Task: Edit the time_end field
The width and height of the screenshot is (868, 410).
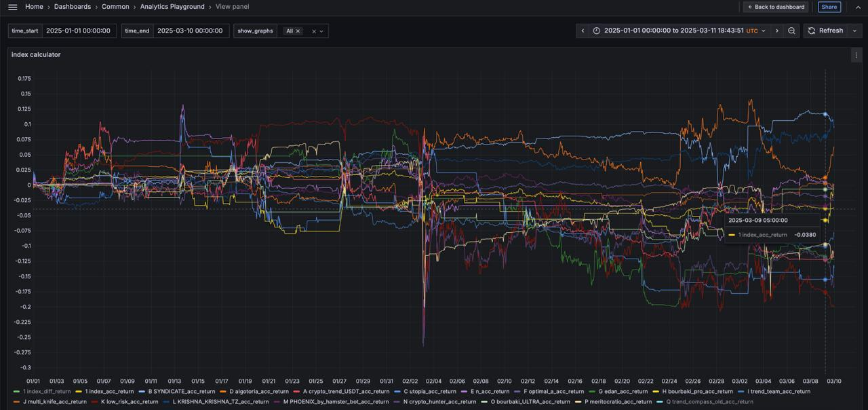Action: [x=190, y=31]
